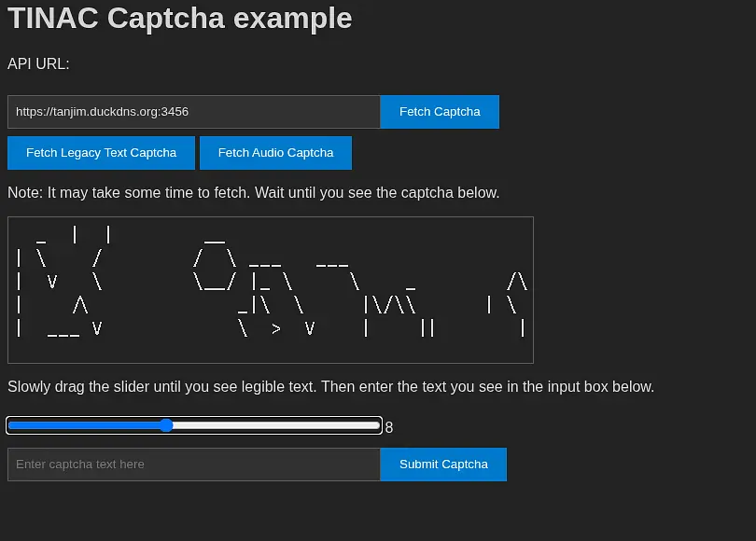Click the note about fetch wait time
Viewport: 756px width, 541px height.
coord(253,193)
